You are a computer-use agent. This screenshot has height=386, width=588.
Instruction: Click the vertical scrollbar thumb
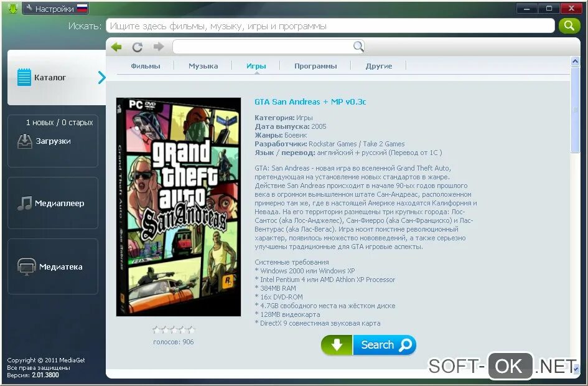click(575, 110)
